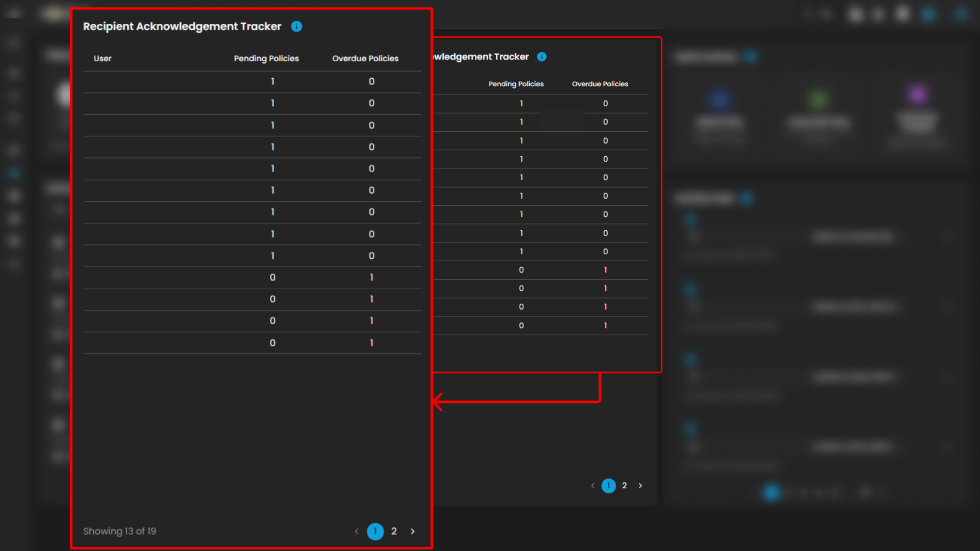Viewport: 980px width, 551px height.
Task: Sort by Pending Policies in enlarged table
Action: tap(266, 58)
